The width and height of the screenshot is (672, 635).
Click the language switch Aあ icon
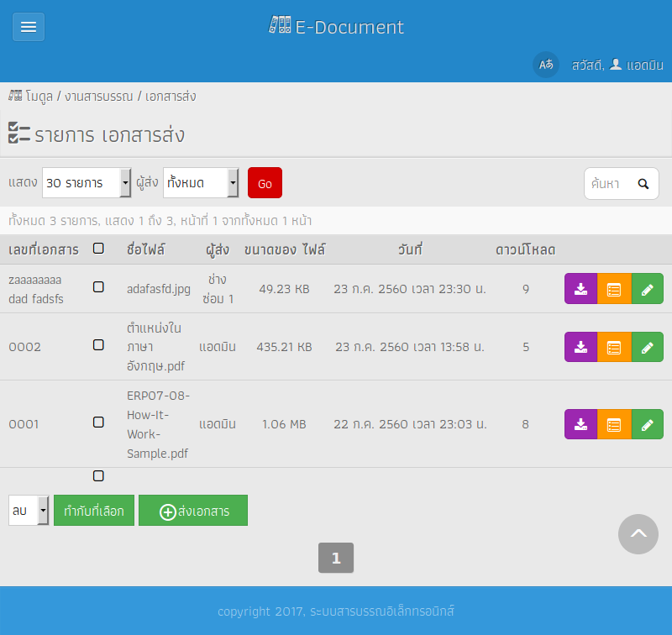(545, 65)
